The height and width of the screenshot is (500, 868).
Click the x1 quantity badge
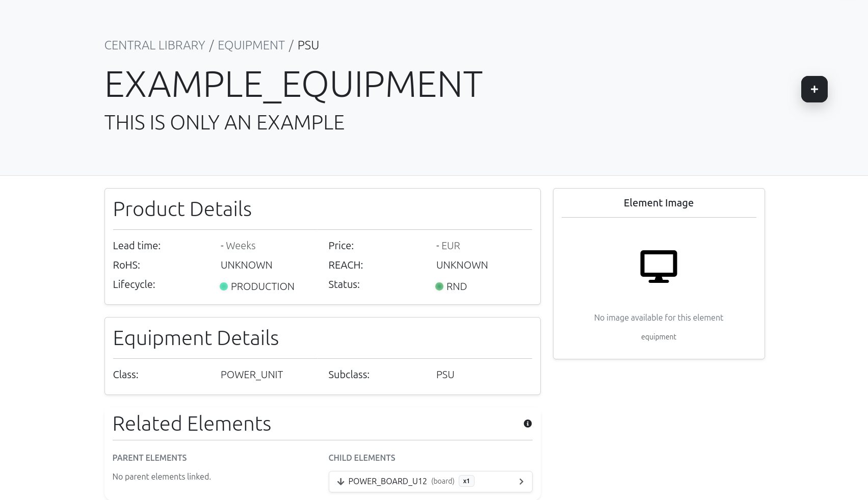[x=466, y=481]
